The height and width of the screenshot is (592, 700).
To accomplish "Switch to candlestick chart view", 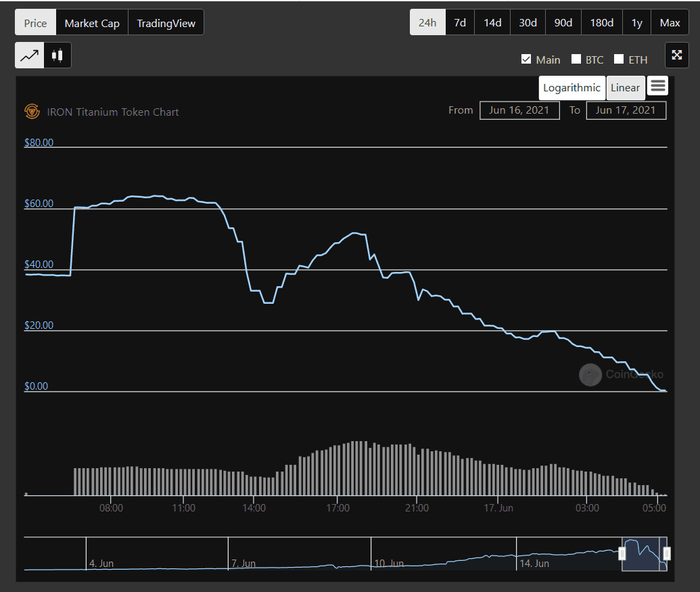I will (x=58, y=55).
